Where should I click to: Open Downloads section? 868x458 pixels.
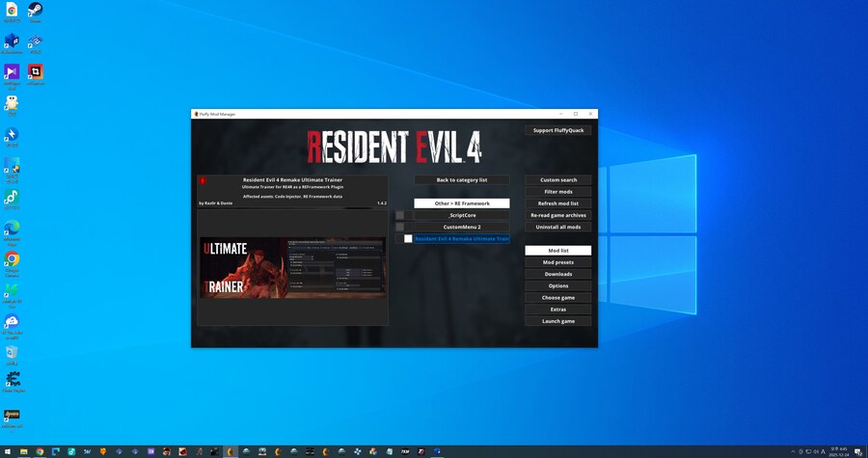point(558,274)
